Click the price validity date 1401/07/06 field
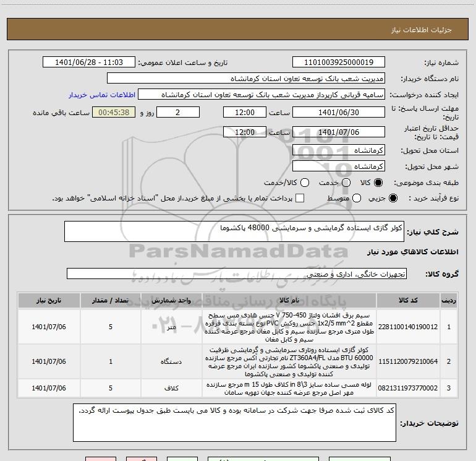This screenshot has width=476, height=461. 339,132
